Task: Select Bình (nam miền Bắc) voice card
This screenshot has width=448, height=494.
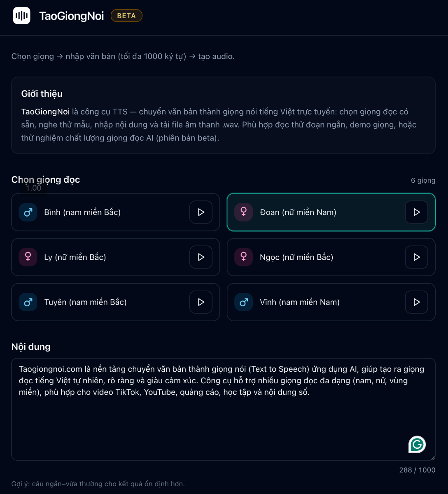Action: 116,212
